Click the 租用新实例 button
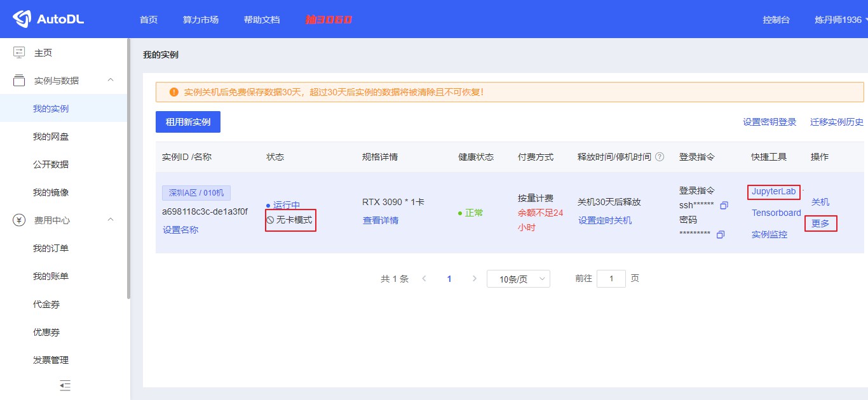Screen dimensions: 868x400 tap(187, 121)
